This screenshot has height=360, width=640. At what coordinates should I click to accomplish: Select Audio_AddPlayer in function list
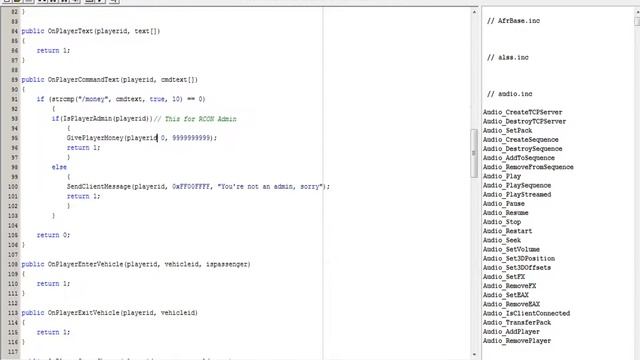[511, 331]
